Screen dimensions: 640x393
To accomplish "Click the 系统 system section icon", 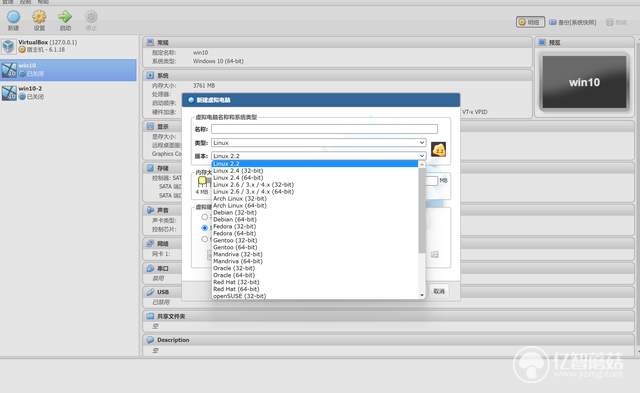I will pos(150,75).
